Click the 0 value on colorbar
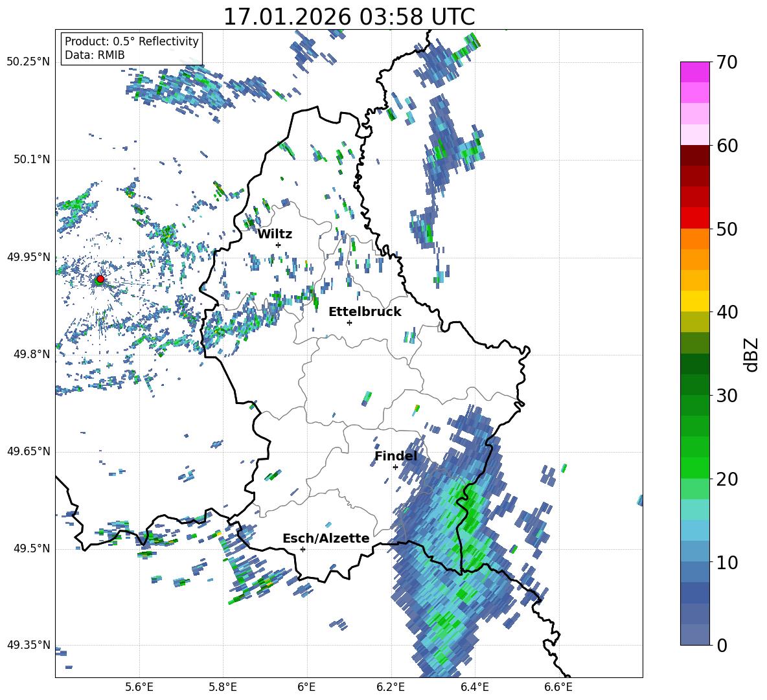The height and width of the screenshot is (700, 767). (x=722, y=645)
